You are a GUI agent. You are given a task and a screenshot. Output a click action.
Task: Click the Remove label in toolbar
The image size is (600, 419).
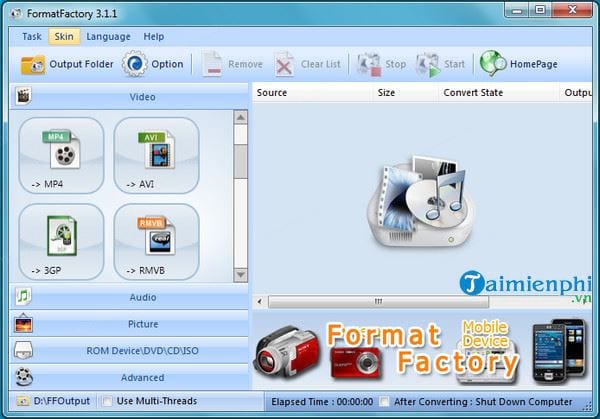click(x=245, y=64)
